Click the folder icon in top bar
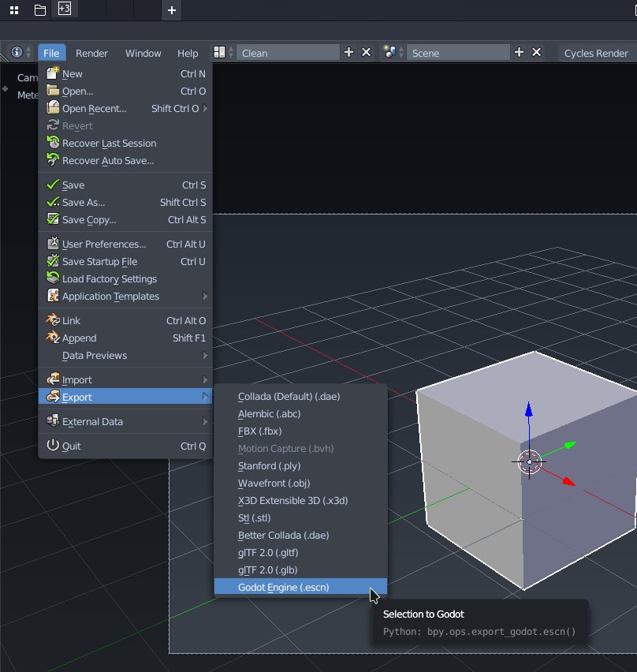The width and height of the screenshot is (637, 672). click(x=40, y=9)
